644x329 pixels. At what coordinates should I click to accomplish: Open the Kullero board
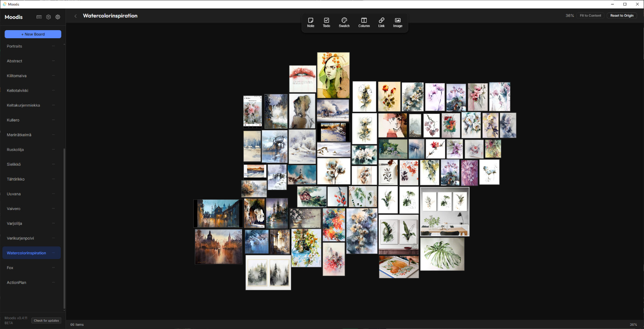(31, 120)
